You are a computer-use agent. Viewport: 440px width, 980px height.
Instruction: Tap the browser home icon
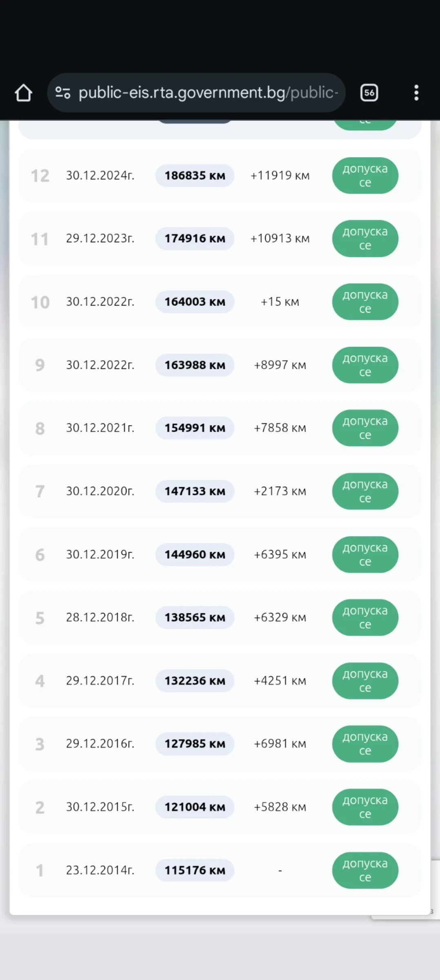(x=23, y=93)
